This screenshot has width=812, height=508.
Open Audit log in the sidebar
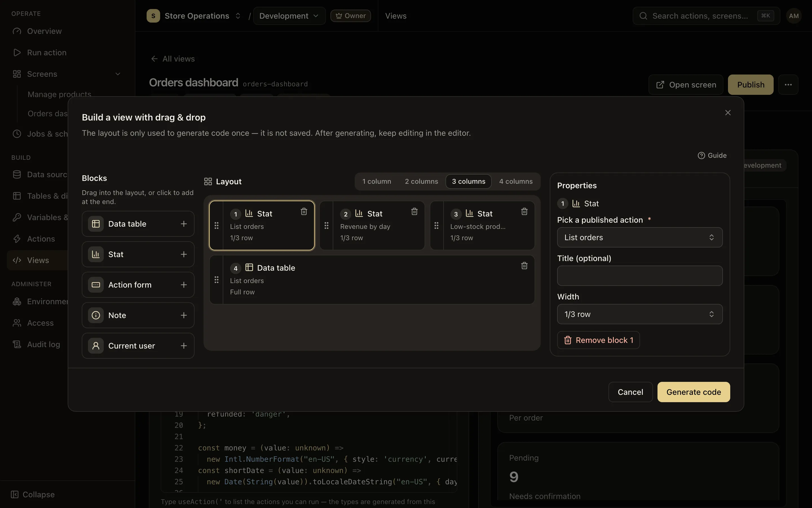coord(37,344)
